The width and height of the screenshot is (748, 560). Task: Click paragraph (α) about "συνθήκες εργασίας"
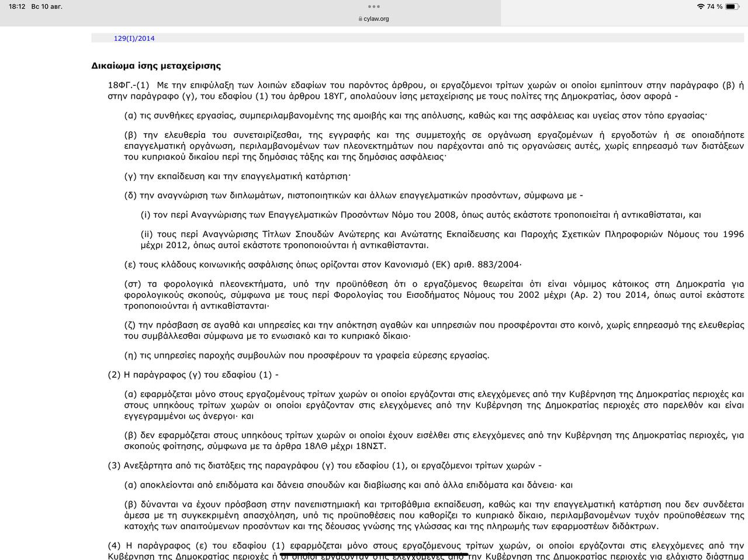[415, 116]
